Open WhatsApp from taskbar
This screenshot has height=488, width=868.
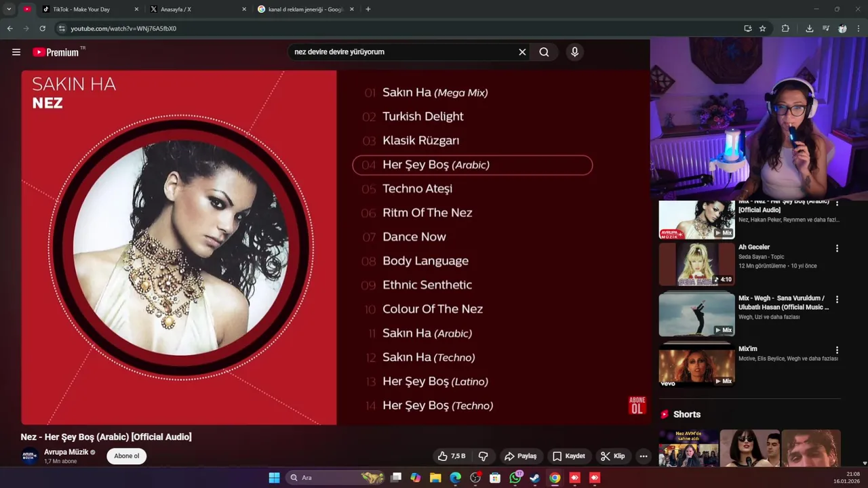tap(515, 478)
